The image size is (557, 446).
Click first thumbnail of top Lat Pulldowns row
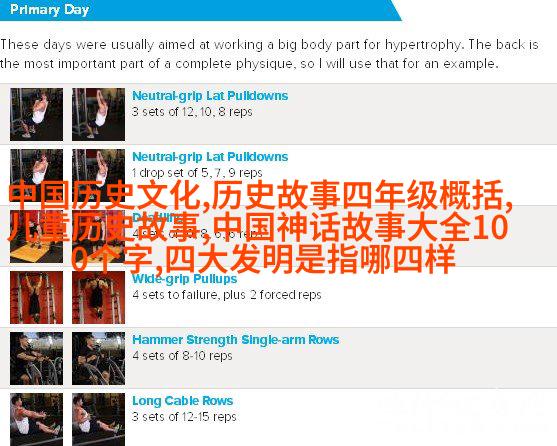point(37,114)
